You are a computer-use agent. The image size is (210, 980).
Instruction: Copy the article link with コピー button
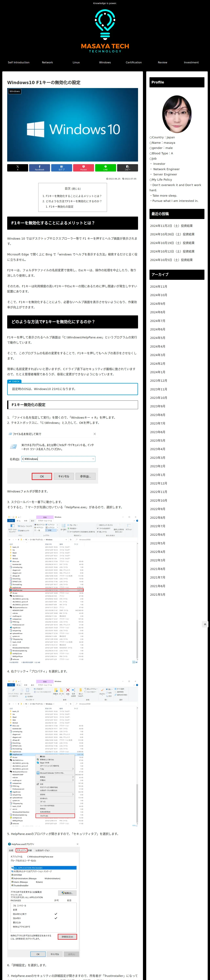pos(127,168)
